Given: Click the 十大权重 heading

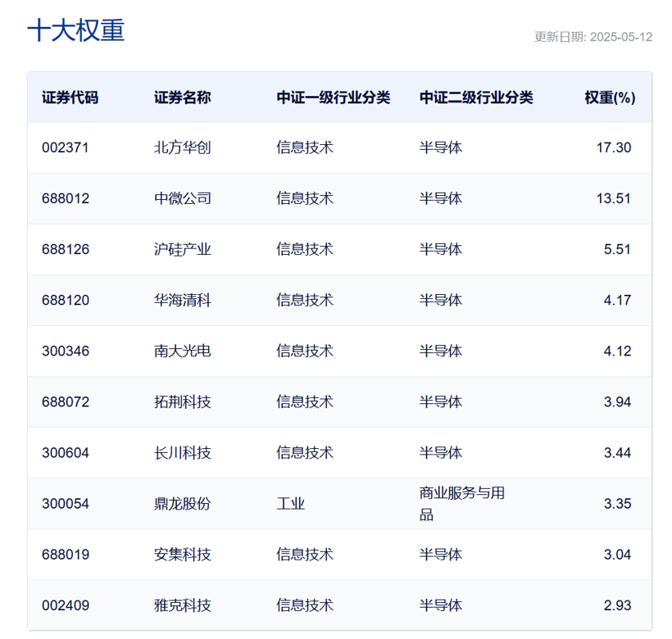Looking at the screenshot, I should tap(76, 30).
